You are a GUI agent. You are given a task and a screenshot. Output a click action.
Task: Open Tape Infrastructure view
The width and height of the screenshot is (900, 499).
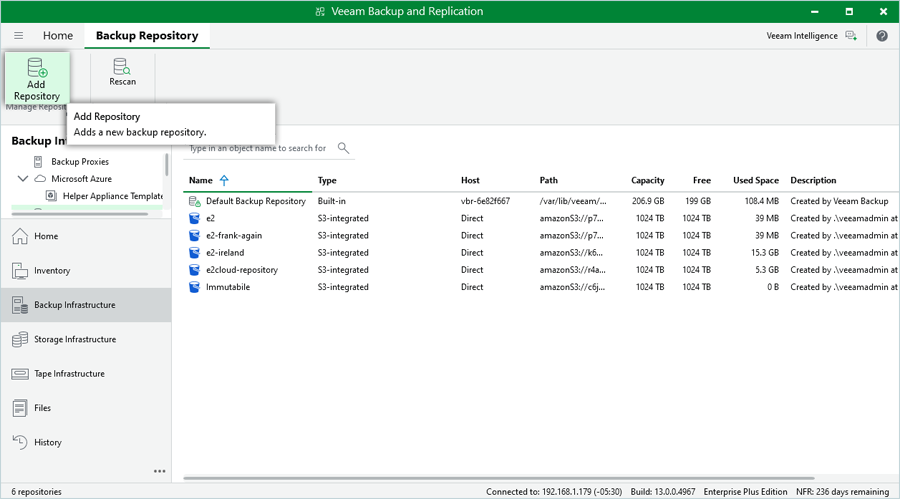[x=69, y=374]
